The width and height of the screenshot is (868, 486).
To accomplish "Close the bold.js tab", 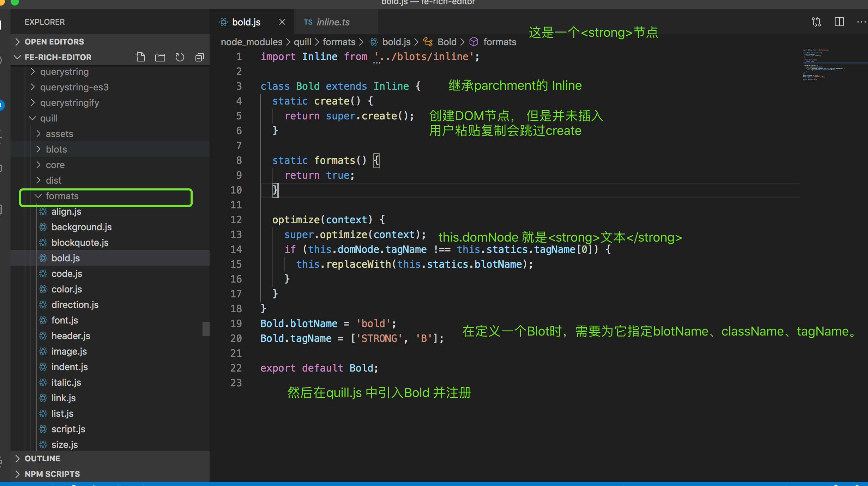I will tap(282, 22).
